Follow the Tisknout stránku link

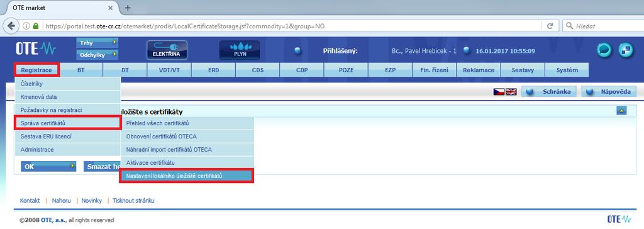(133, 201)
